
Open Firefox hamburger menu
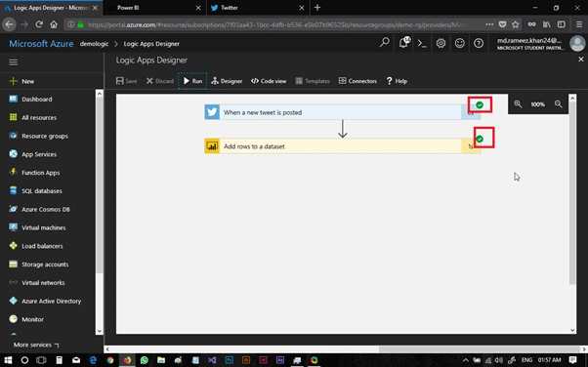(x=579, y=24)
